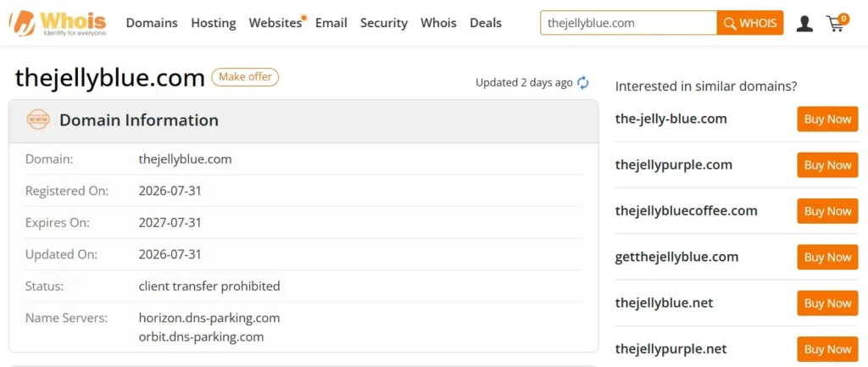Buy thejellyblue.net now
Image resolution: width=868 pixels, height=367 pixels.
[827, 303]
